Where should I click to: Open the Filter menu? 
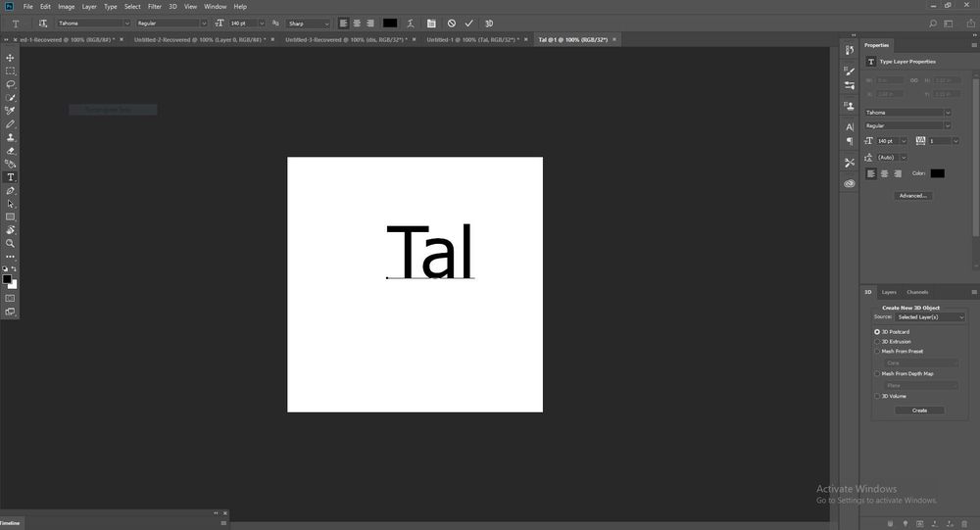coord(155,7)
